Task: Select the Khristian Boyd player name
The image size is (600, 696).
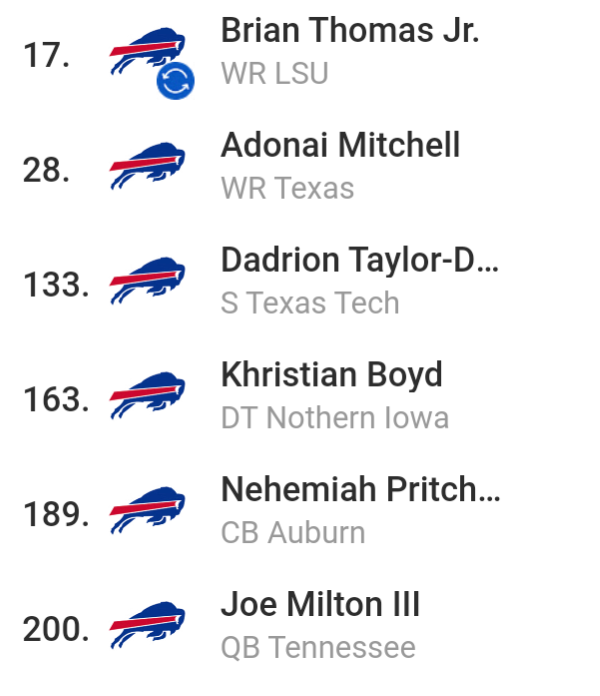Action: (x=332, y=375)
